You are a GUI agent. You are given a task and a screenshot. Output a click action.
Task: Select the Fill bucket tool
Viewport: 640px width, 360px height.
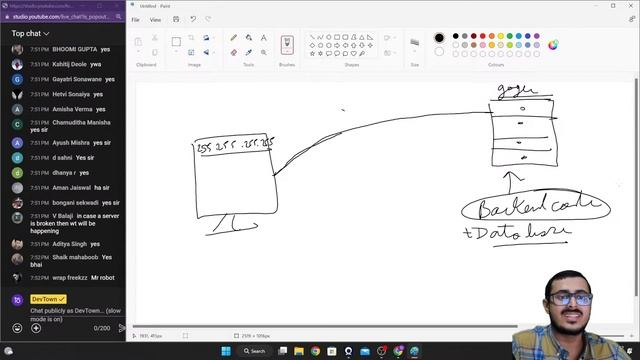[249, 38]
